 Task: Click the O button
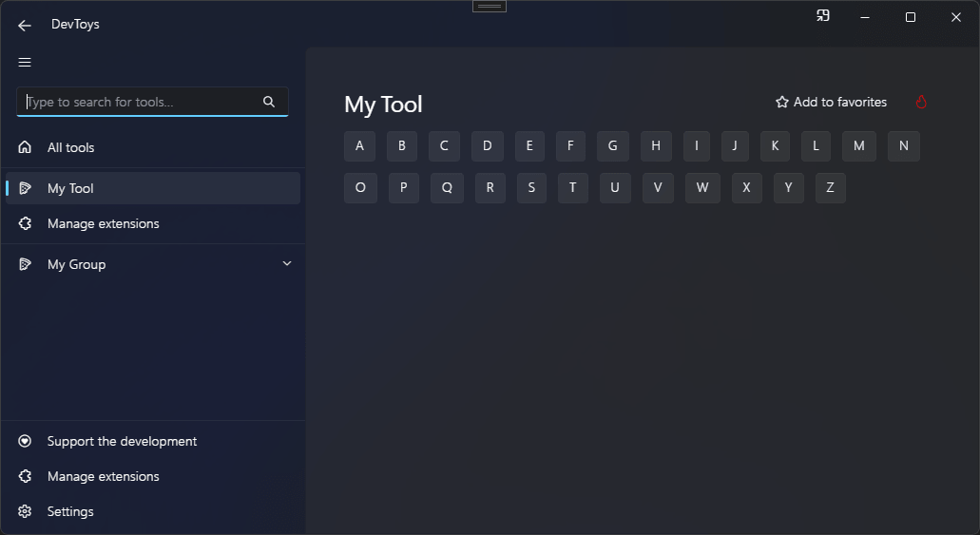click(360, 188)
